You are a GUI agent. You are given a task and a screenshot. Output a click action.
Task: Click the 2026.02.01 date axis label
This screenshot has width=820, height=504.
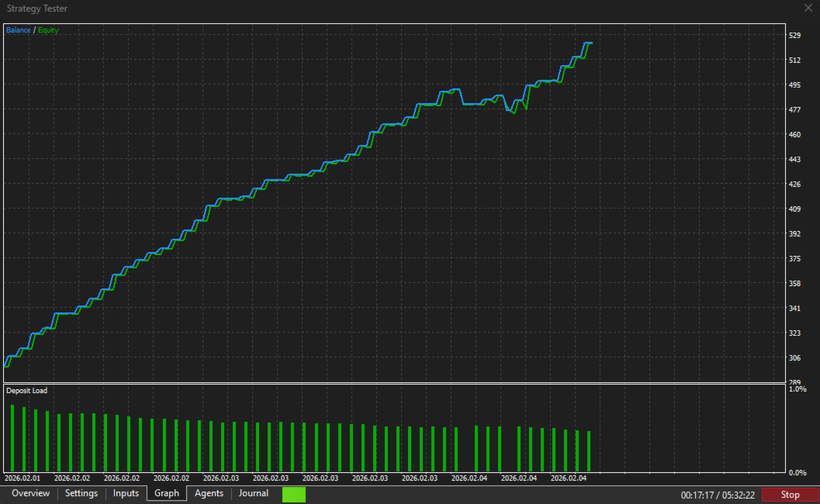click(22, 478)
